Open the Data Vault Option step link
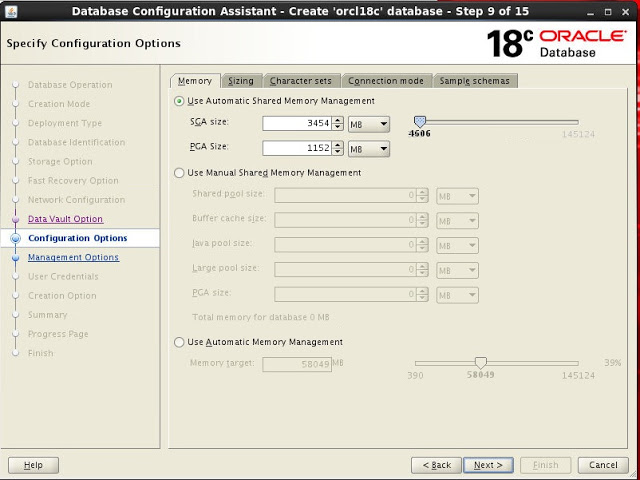The image size is (640, 480). coord(65,219)
